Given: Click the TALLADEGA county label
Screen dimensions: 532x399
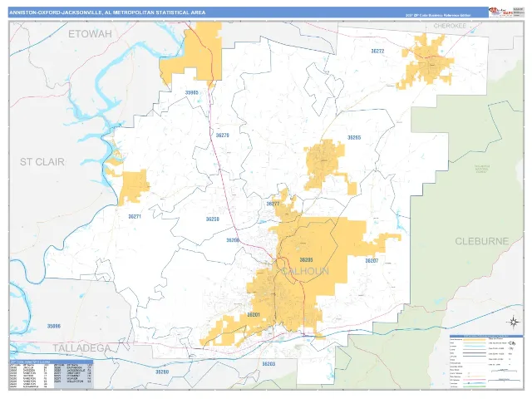Looking at the screenshot, I should pyautogui.click(x=81, y=348).
